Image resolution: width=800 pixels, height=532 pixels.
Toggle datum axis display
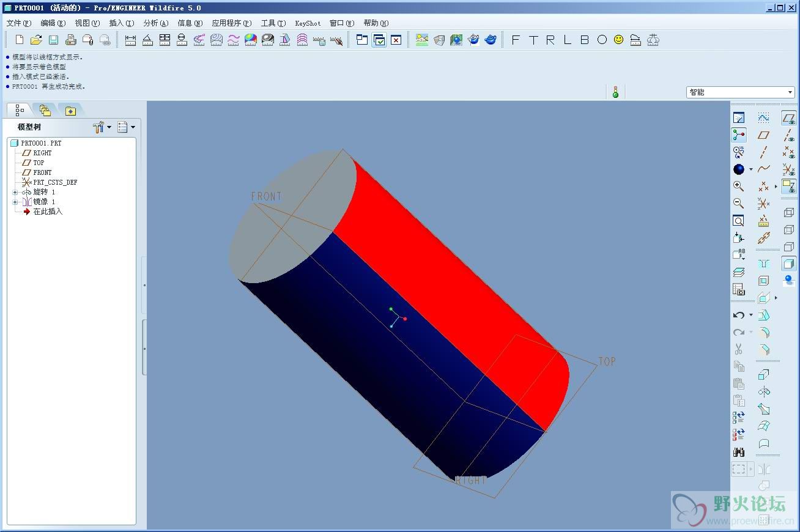point(789,135)
